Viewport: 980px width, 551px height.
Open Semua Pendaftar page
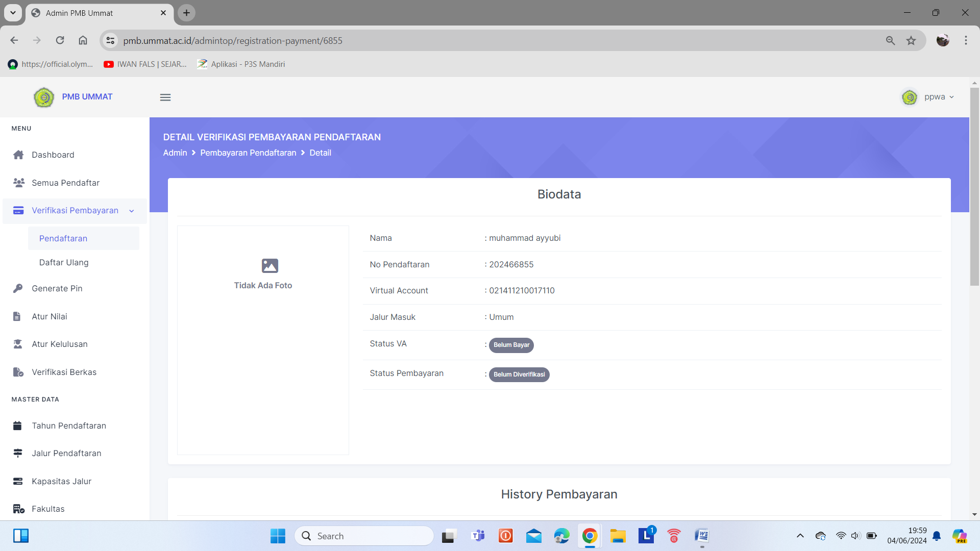65,183
